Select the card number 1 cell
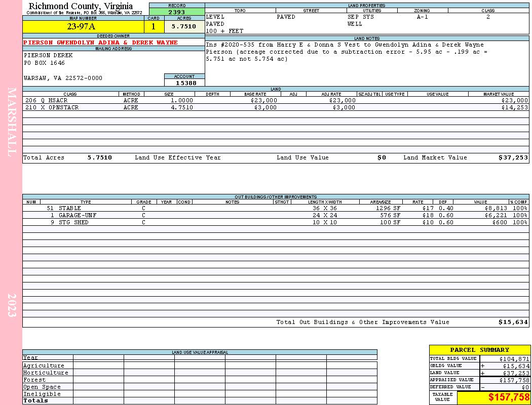Image resolution: width=532 pixels, height=405 pixels. [x=154, y=26]
